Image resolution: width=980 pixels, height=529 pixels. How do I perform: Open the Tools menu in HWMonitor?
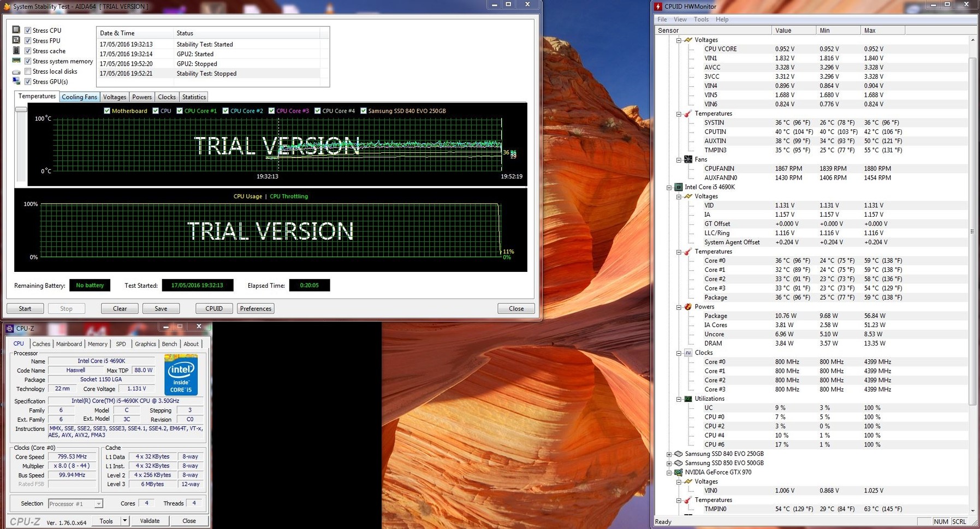pyautogui.click(x=701, y=19)
